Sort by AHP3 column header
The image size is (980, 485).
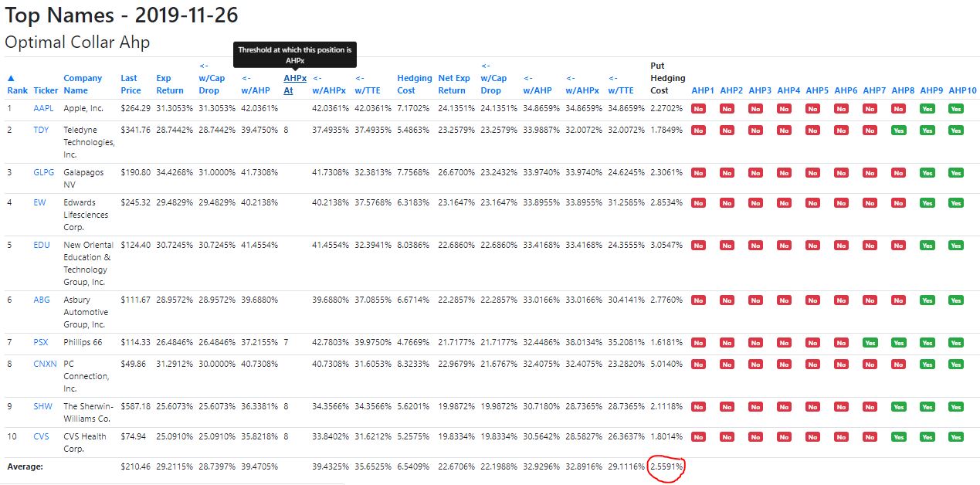click(760, 90)
